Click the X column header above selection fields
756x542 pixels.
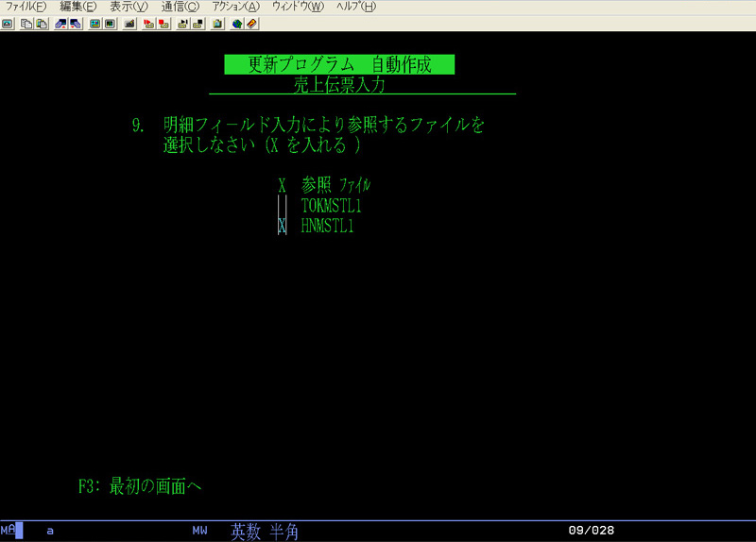[x=282, y=185]
